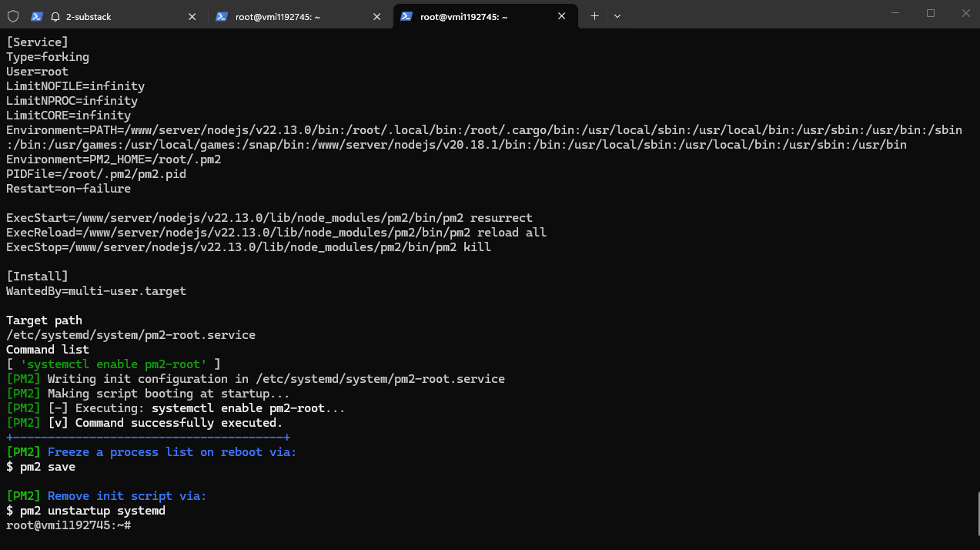
Task: Close the active terminal tab
Action: (562, 16)
